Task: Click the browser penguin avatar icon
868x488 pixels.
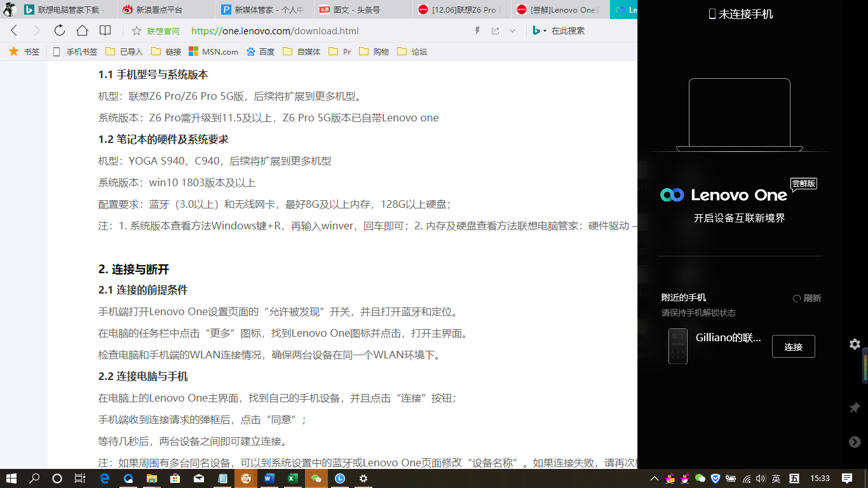Action: (x=9, y=10)
